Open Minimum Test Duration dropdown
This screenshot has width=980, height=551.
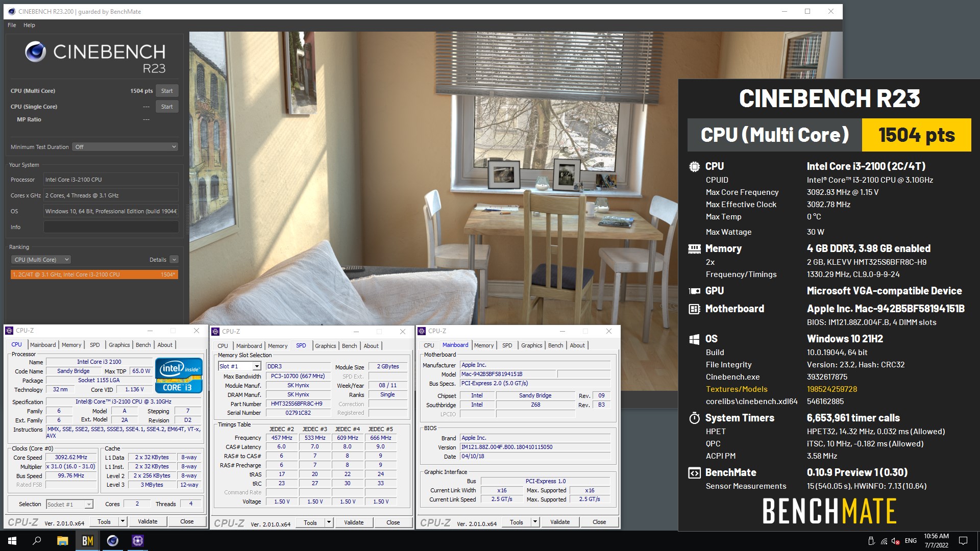coord(125,147)
